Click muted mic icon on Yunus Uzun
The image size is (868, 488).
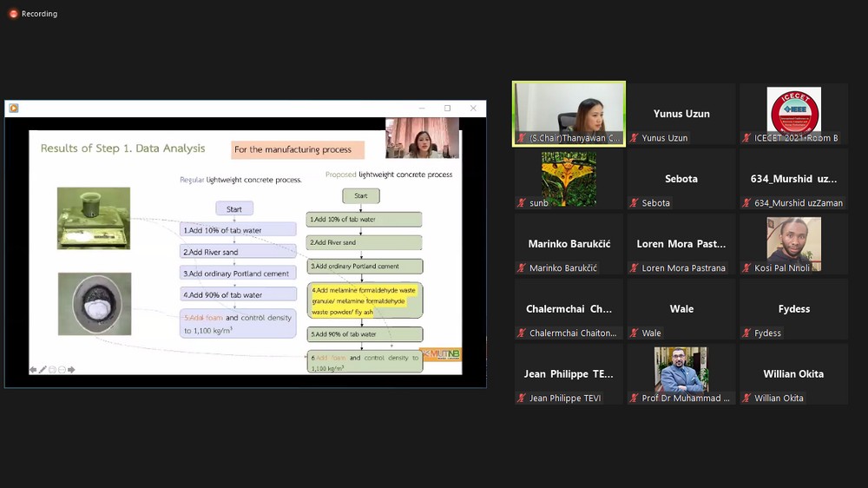(x=635, y=138)
